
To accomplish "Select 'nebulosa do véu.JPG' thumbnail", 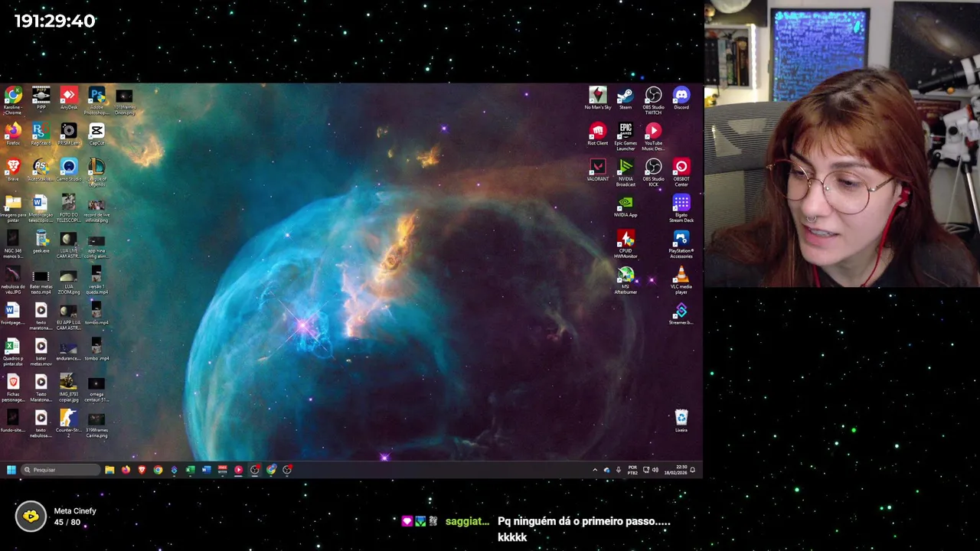I will click(13, 280).
